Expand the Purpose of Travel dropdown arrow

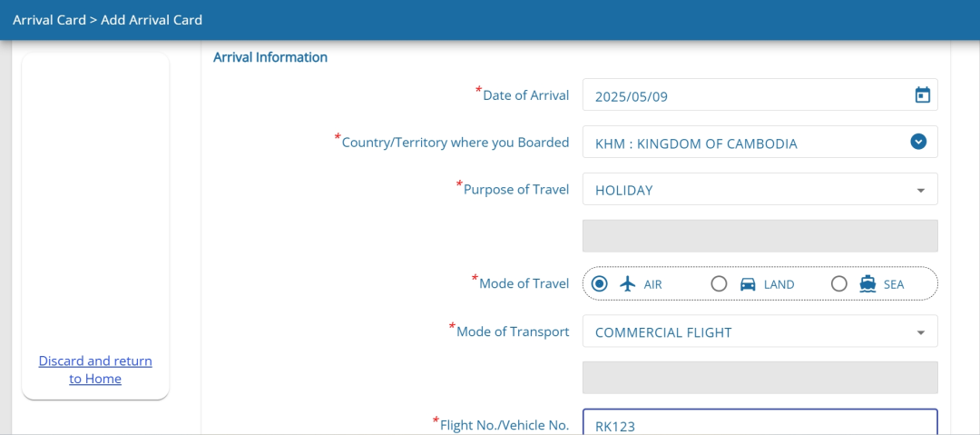tap(921, 191)
